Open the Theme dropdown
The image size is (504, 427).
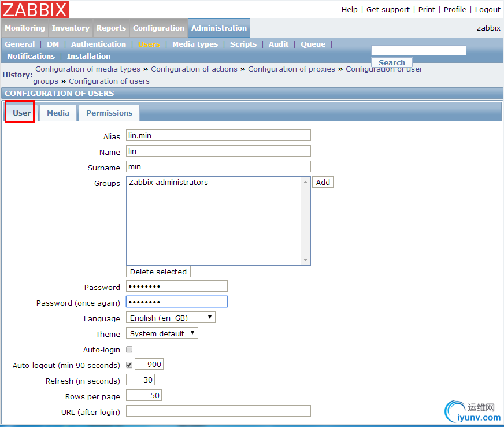(162, 333)
